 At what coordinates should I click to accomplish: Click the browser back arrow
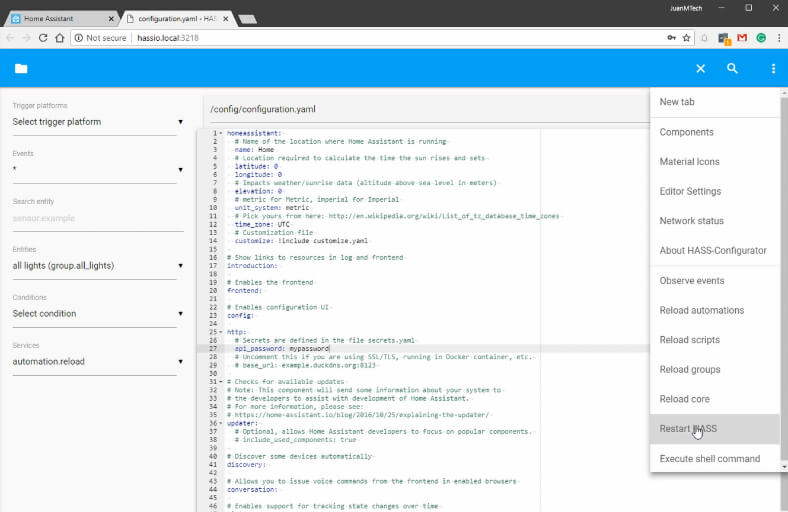(x=11, y=38)
